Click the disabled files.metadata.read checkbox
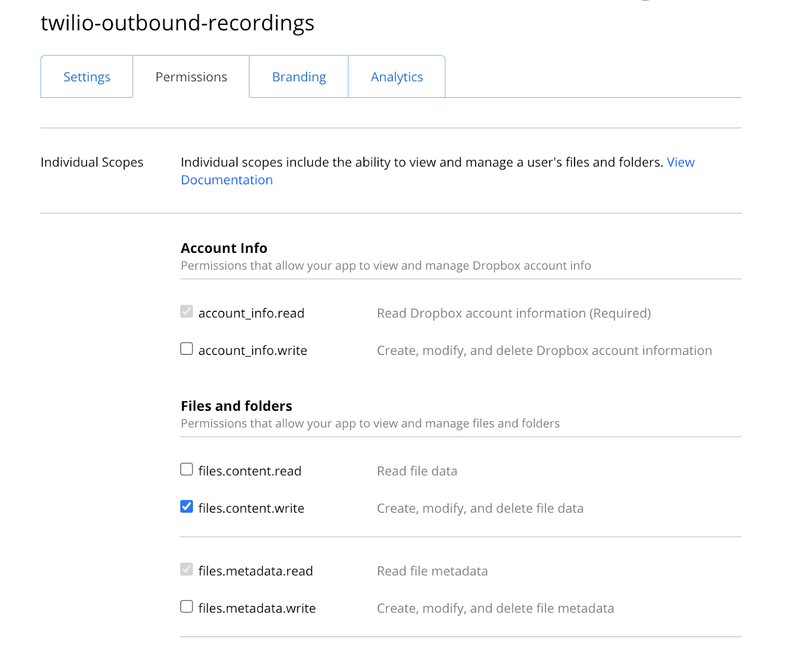 click(187, 569)
